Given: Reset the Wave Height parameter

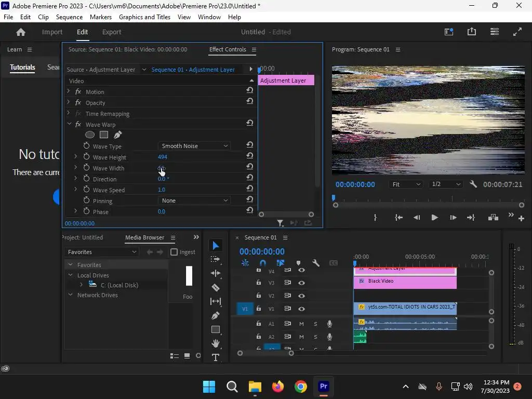Looking at the screenshot, I should (x=250, y=155).
